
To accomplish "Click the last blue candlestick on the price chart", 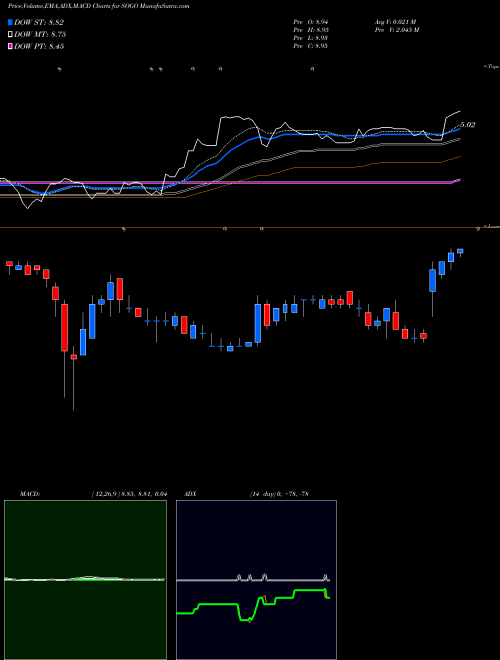I will click(x=460, y=251).
